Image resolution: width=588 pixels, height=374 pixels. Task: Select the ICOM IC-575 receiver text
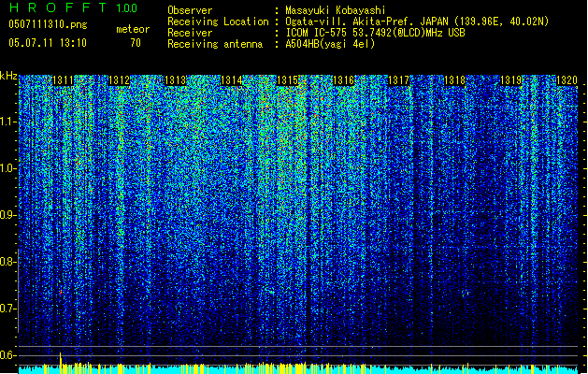(375, 33)
